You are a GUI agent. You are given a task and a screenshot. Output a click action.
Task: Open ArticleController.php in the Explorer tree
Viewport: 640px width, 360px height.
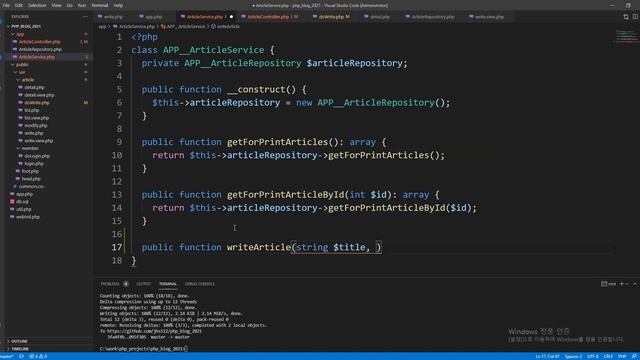coord(40,42)
